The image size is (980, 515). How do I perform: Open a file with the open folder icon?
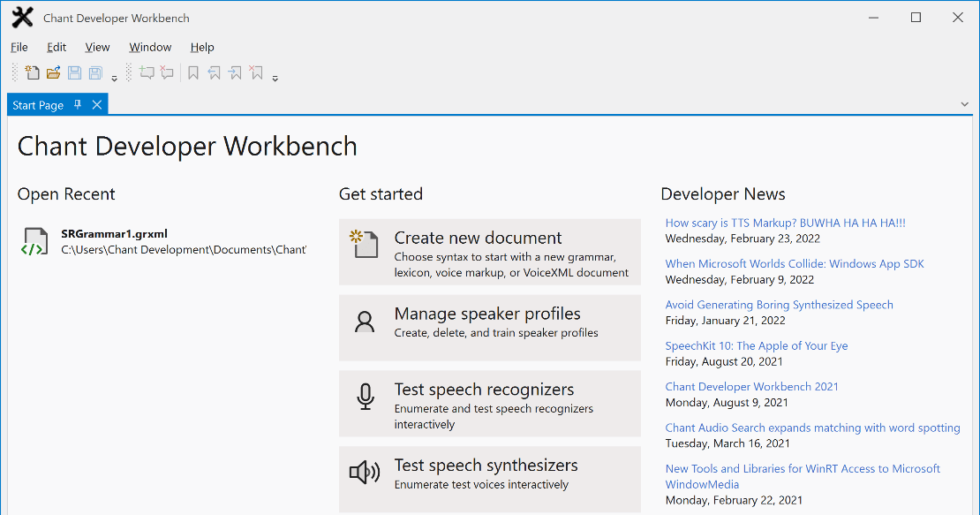coord(53,72)
